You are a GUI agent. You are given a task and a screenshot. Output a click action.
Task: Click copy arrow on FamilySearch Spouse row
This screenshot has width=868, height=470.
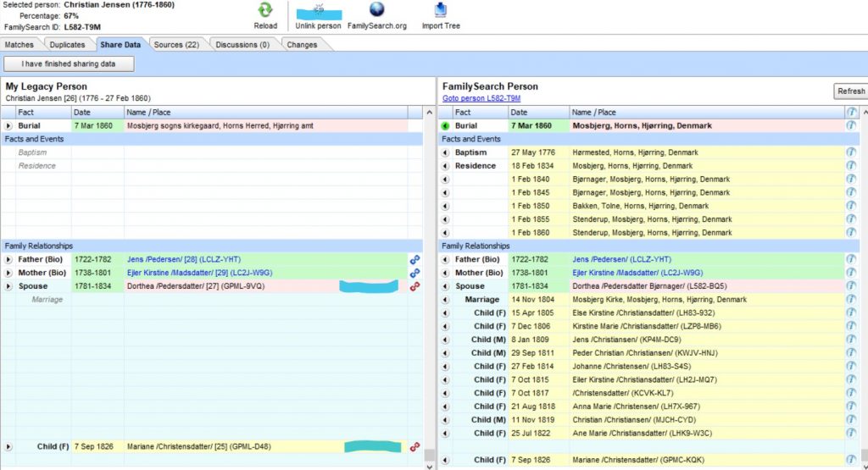click(x=445, y=286)
